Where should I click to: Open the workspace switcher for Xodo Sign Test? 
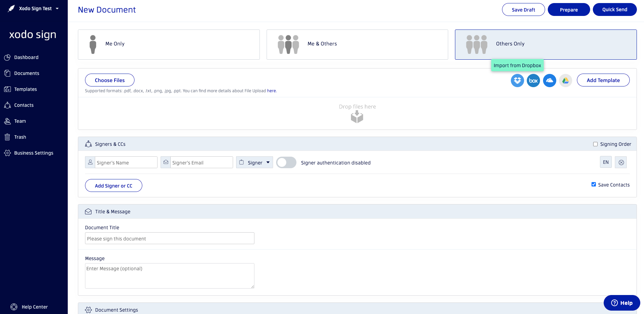36,8
